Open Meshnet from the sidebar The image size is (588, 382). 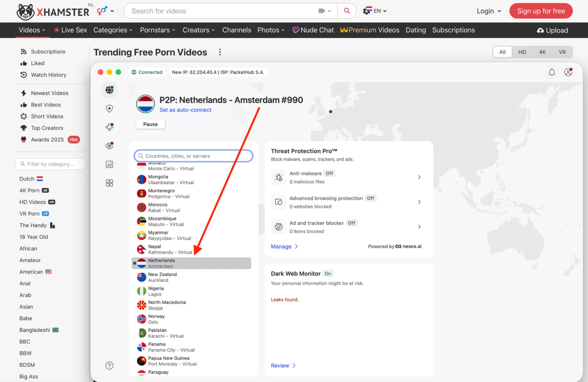pyautogui.click(x=109, y=127)
